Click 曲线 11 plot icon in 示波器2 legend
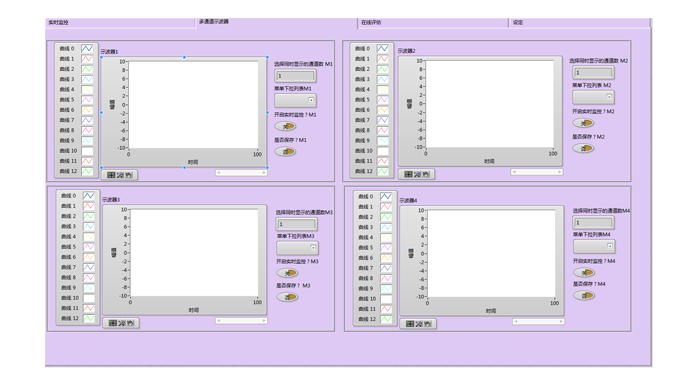Viewport: 700px width, 388px height. [x=383, y=161]
